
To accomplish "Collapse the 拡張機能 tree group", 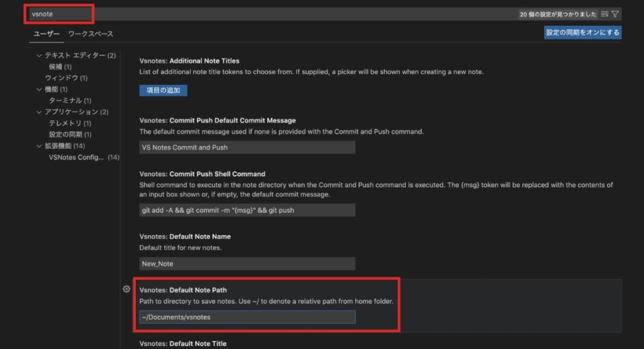I will [39, 146].
